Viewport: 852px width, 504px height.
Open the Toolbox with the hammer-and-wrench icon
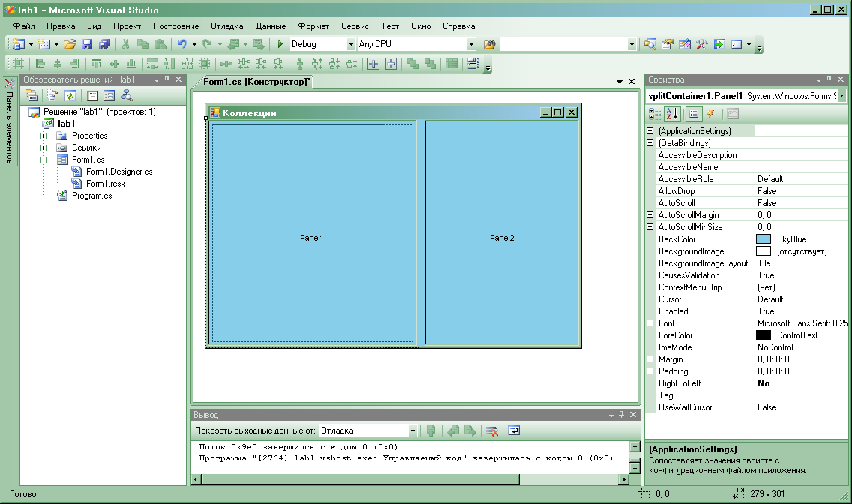(702, 44)
